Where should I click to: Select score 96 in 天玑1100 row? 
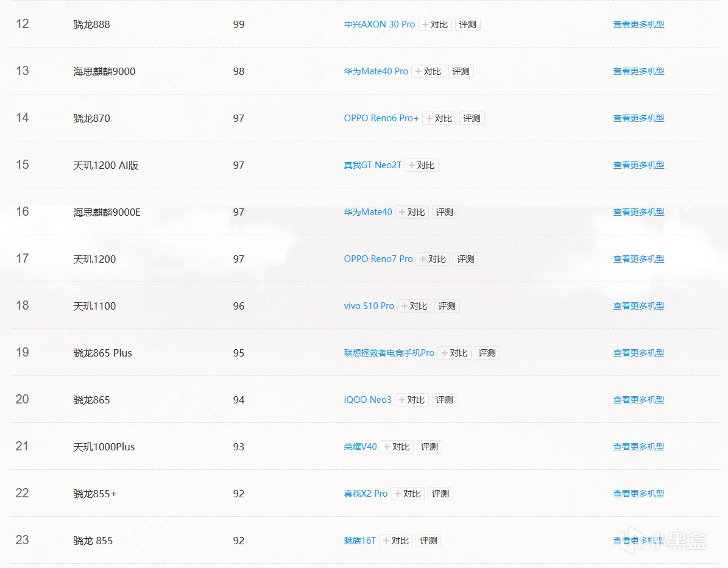(x=239, y=306)
